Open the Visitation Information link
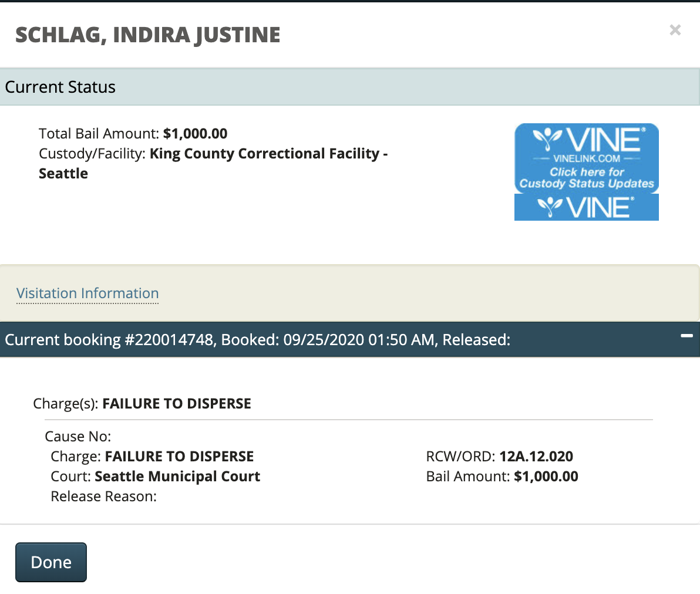This screenshot has height=594, width=700. click(87, 293)
